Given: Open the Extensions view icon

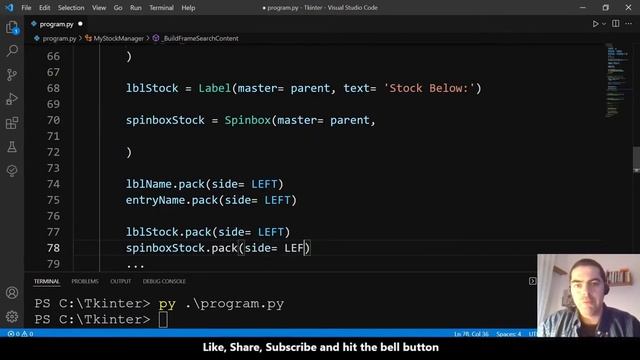Looking at the screenshot, I should pyautogui.click(x=12, y=123).
